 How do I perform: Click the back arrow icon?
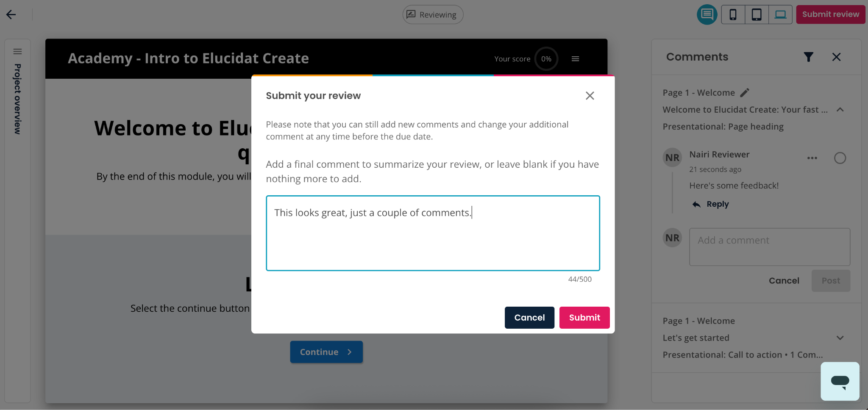coord(11,14)
